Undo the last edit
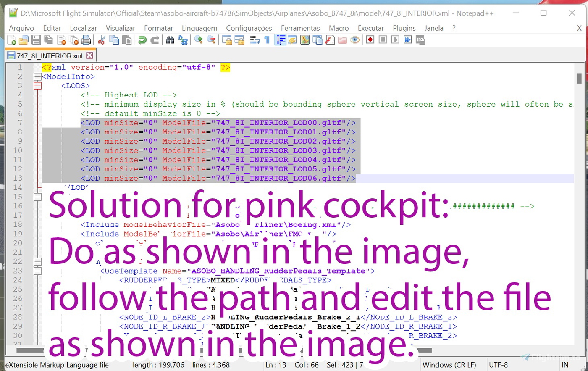588x371 pixels. tap(142, 40)
